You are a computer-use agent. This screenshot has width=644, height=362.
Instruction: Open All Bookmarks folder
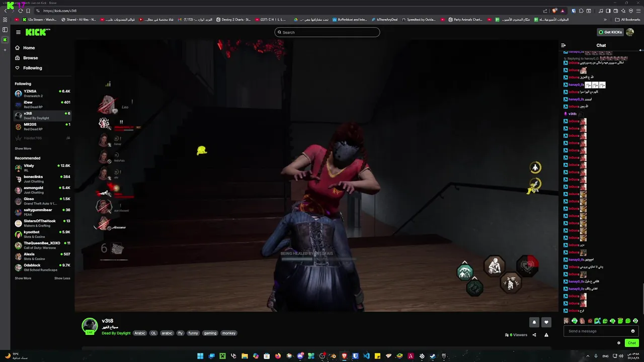(627, 20)
